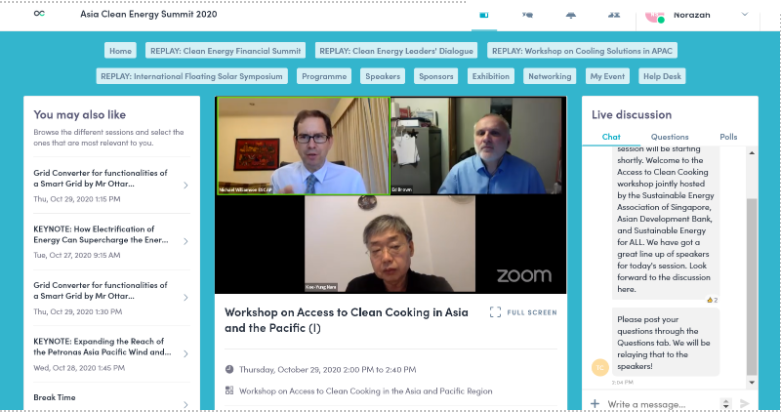This screenshot has width=781, height=415.
Task: Click the FULL SCREEN icon under video
Action: [495, 312]
